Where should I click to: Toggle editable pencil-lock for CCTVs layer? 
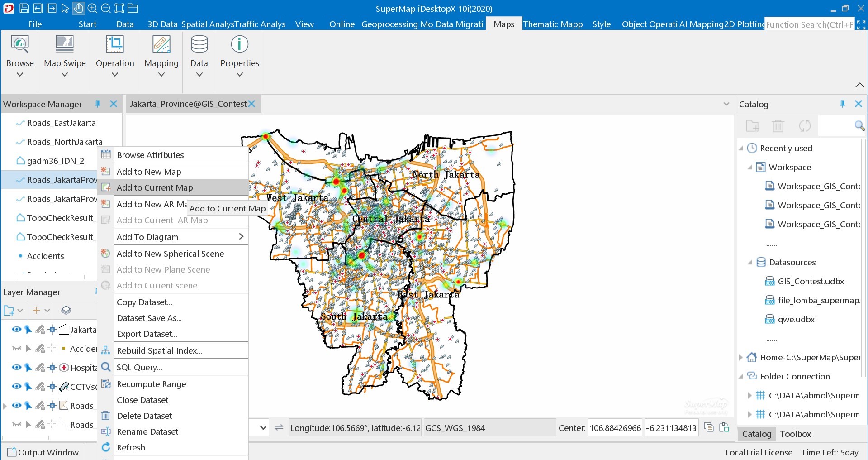pyautogui.click(x=40, y=387)
